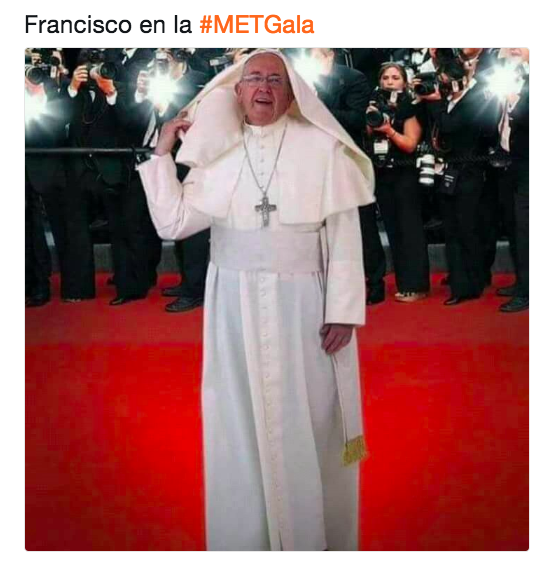Click the raised hand holding the white cape
This screenshot has width=552, height=565.
click(172, 133)
